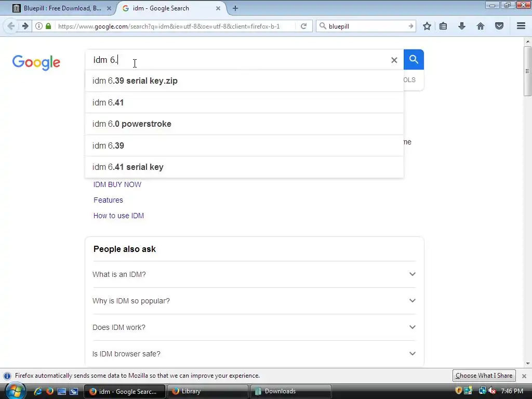Reload the page with the refresh icon
Image resolution: width=532 pixels, height=399 pixels.
click(x=303, y=26)
